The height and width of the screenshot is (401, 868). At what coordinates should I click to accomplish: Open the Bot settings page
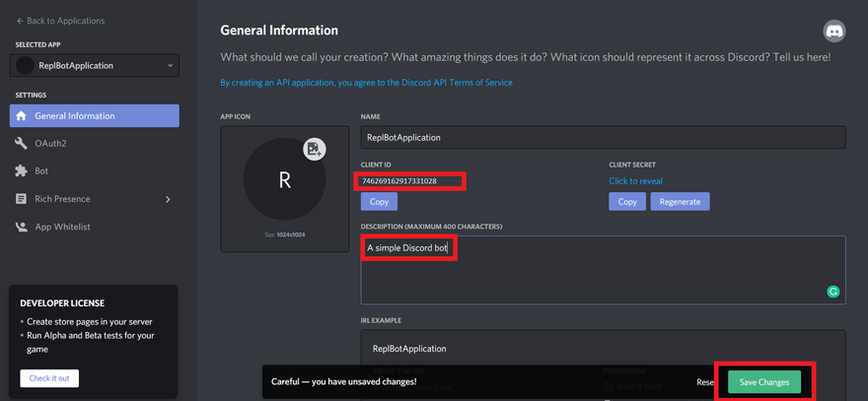tap(41, 171)
